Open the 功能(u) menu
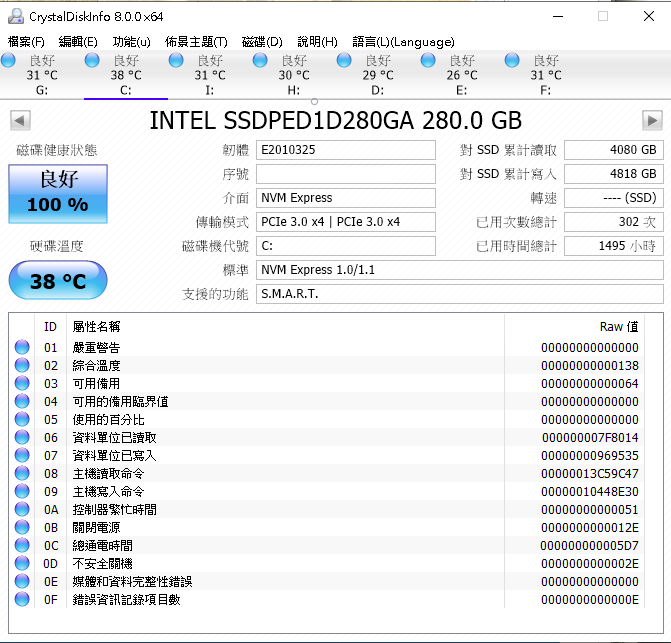This screenshot has width=671, height=643. click(131, 42)
